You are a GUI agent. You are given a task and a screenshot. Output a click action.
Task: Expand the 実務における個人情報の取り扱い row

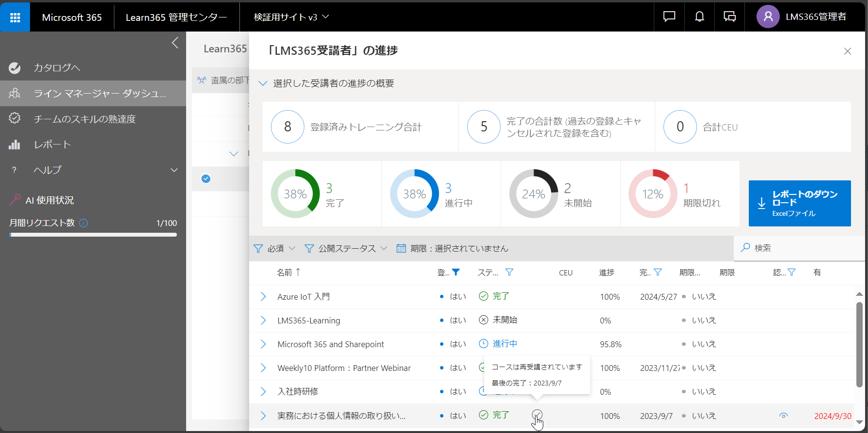coord(263,416)
